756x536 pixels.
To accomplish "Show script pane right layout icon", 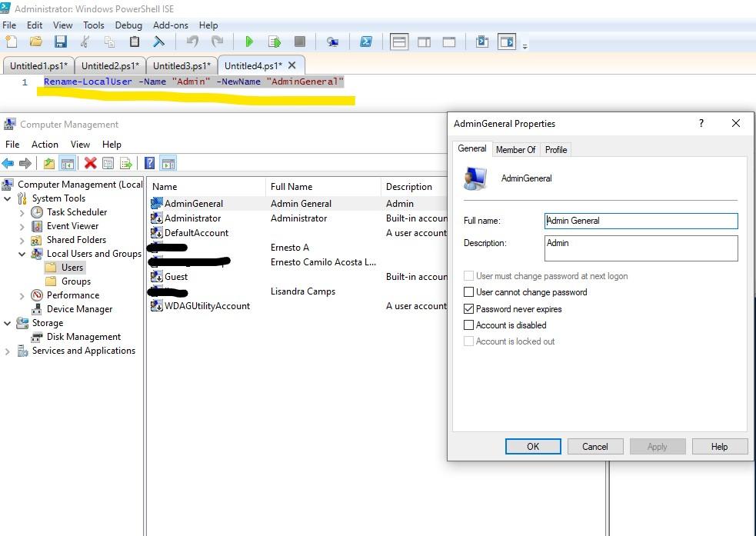I will coord(425,42).
